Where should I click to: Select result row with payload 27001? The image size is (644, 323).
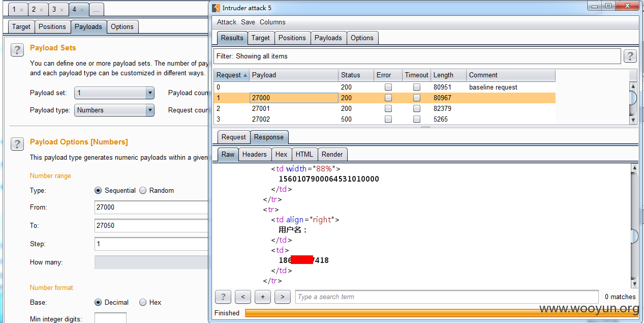384,108
